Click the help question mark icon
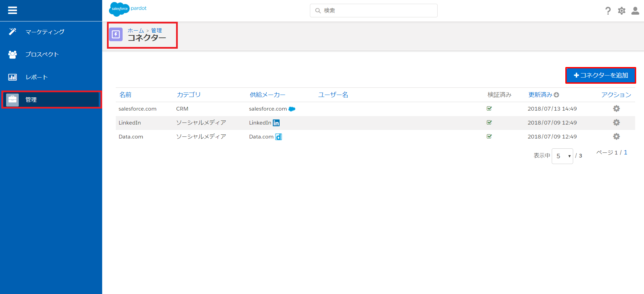The image size is (644, 294). [x=608, y=11]
